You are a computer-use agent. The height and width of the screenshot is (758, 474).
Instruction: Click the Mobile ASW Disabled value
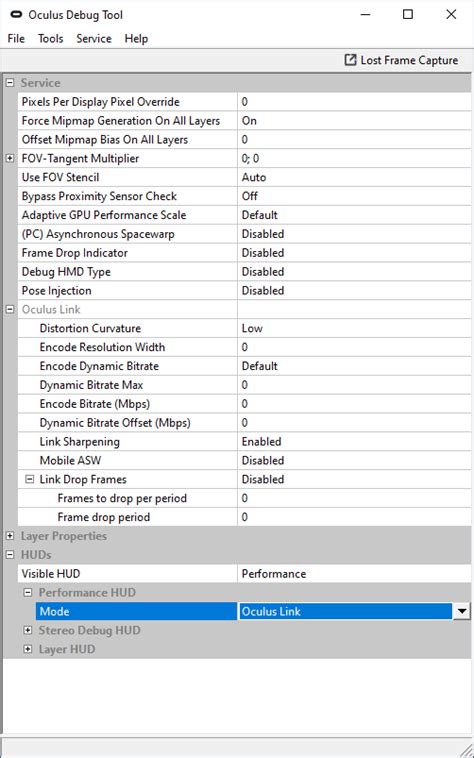354,460
